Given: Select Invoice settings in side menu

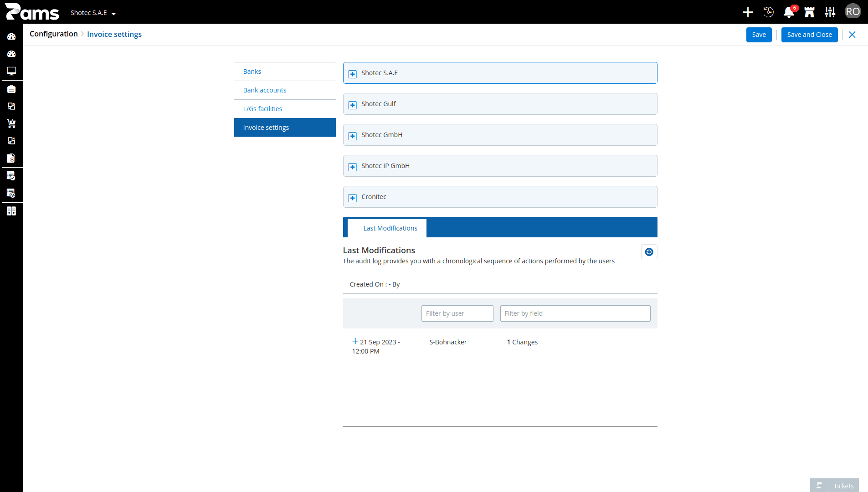Looking at the screenshot, I should tap(285, 128).
